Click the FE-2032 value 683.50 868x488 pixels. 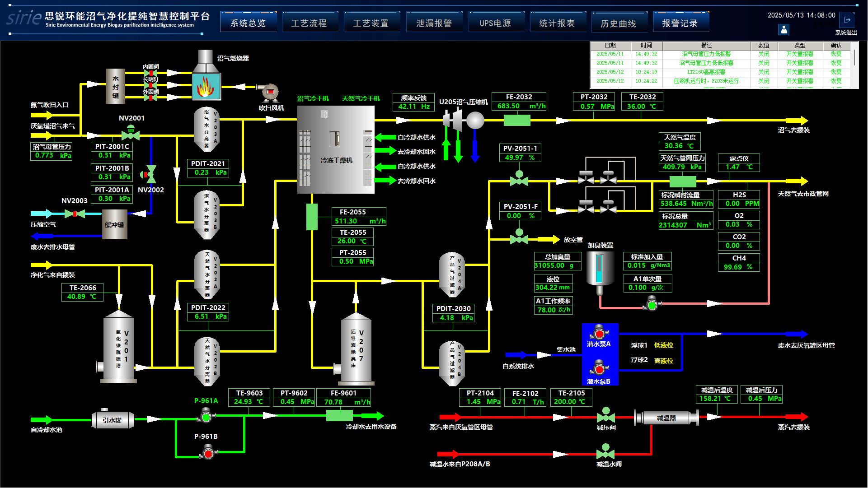click(519, 106)
